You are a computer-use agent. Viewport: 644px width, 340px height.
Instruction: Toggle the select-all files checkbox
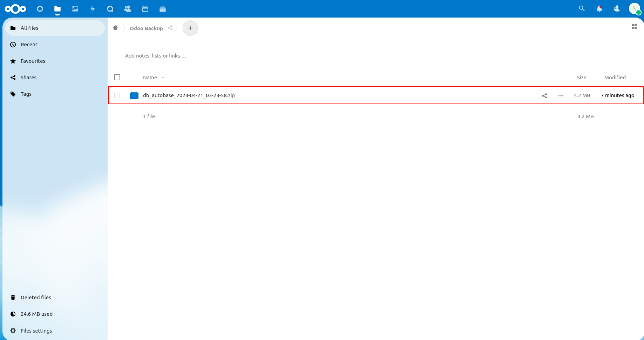(x=117, y=77)
